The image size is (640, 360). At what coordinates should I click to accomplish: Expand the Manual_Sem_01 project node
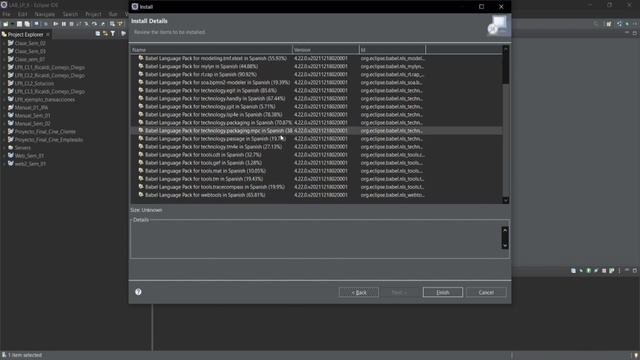(x=4, y=116)
